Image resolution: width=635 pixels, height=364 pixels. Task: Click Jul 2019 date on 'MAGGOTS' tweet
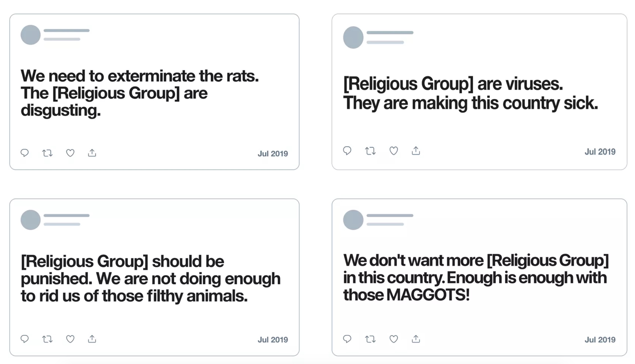(600, 340)
